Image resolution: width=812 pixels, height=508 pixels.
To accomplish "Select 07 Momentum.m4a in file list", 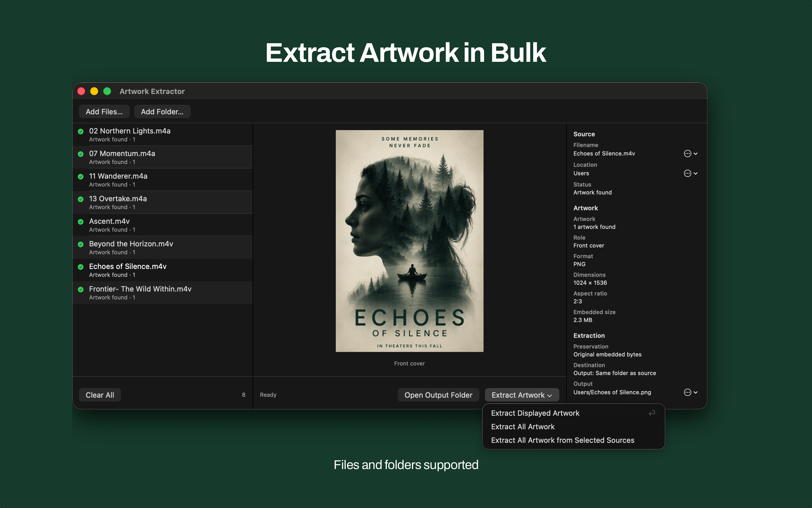I will 163,157.
